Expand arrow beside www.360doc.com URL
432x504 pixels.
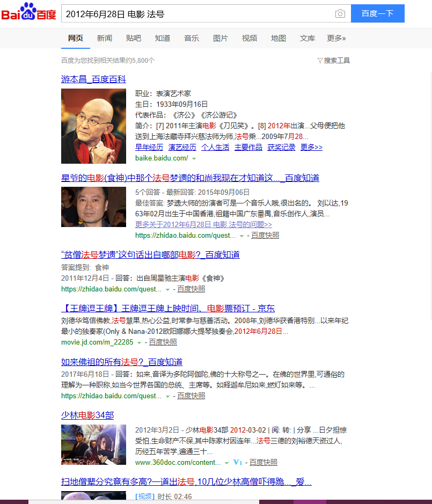(x=226, y=463)
